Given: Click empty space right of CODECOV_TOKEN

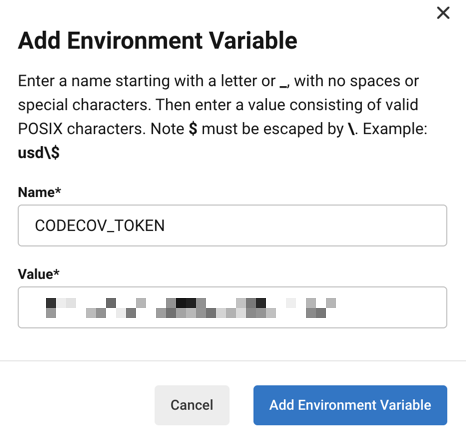Looking at the screenshot, I should point(305,226).
